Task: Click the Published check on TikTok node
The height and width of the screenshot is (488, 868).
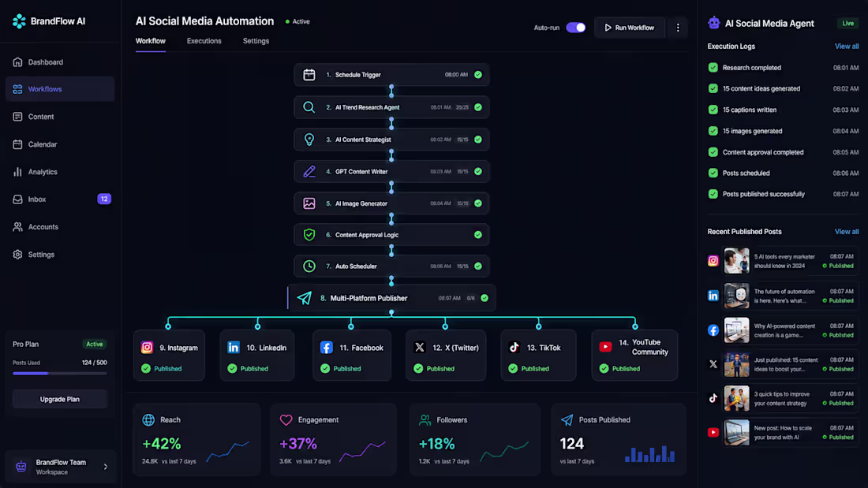Action: tap(513, 368)
